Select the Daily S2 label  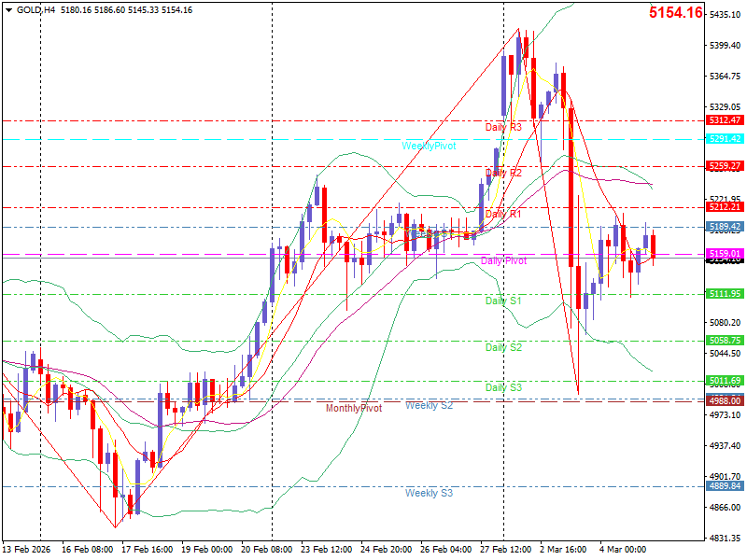click(x=503, y=347)
